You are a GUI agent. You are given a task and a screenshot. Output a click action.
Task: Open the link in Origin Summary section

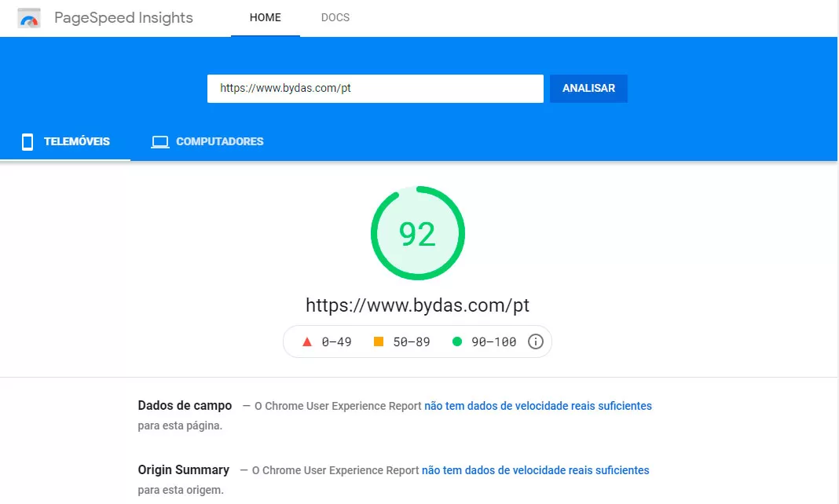pos(535,470)
